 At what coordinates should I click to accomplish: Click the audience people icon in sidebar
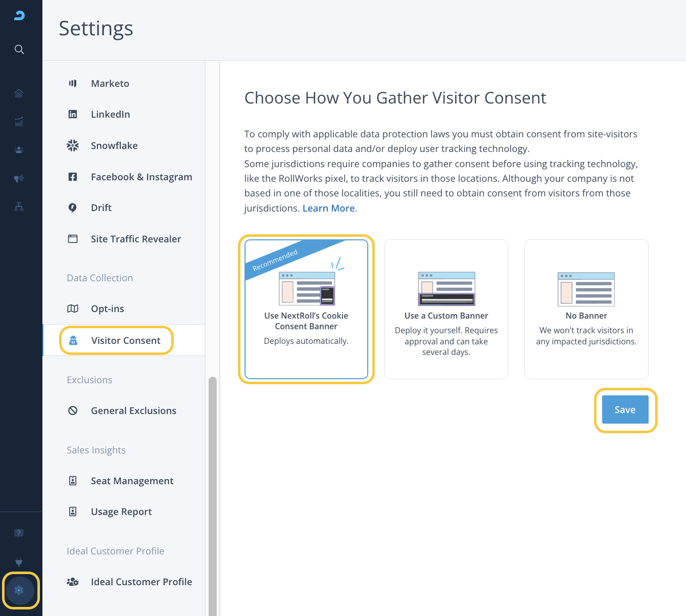pyautogui.click(x=19, y=150)
